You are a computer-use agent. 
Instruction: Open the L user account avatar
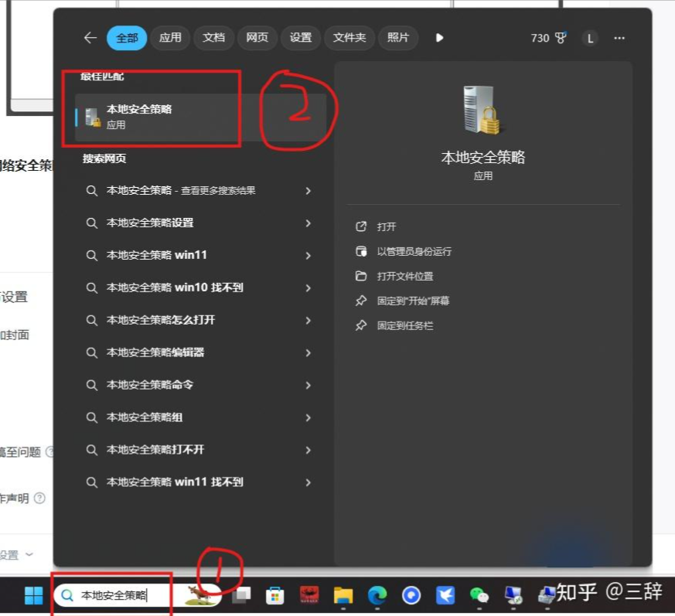590,38
